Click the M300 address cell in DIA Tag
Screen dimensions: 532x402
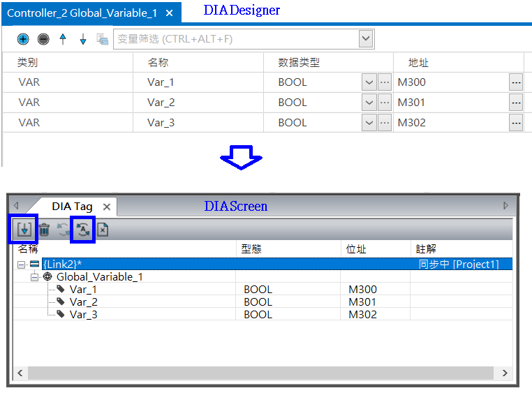[375, 290]
